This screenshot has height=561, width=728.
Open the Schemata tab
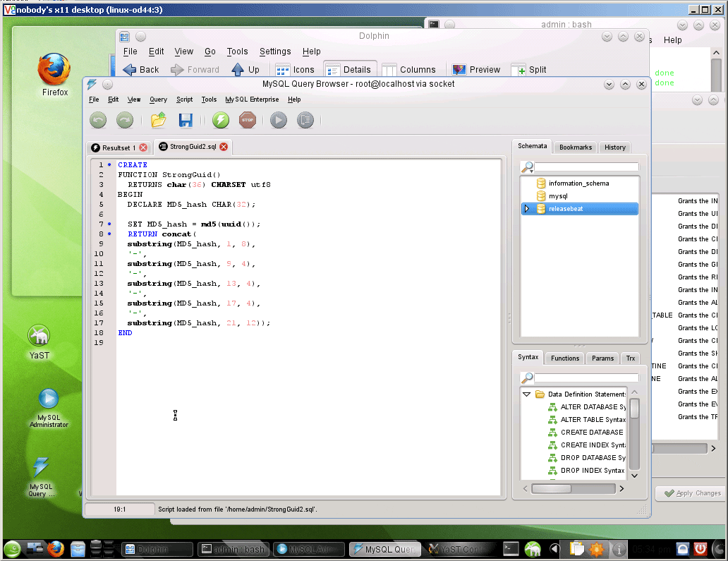pos(532,146)
